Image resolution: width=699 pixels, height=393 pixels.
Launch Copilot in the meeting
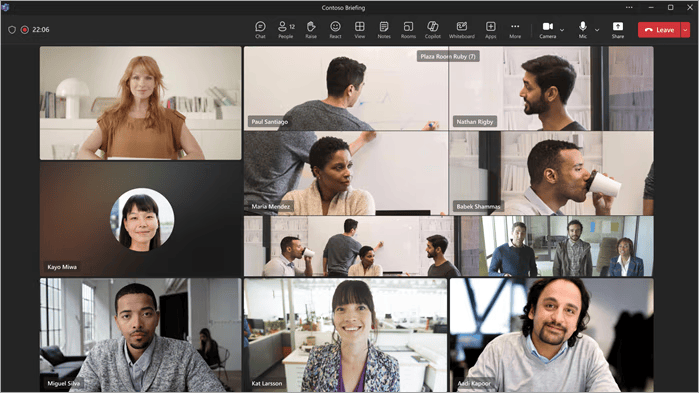pos(432,30)
